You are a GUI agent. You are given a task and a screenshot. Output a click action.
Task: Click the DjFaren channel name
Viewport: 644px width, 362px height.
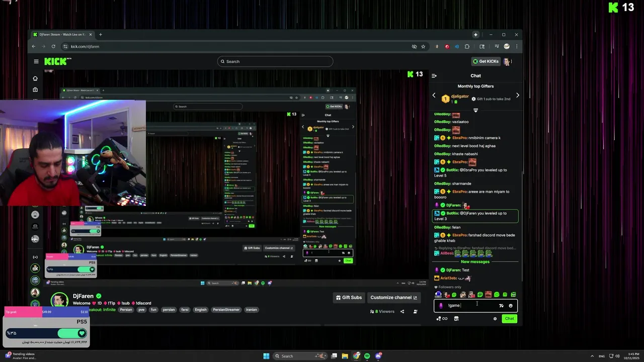83,296
